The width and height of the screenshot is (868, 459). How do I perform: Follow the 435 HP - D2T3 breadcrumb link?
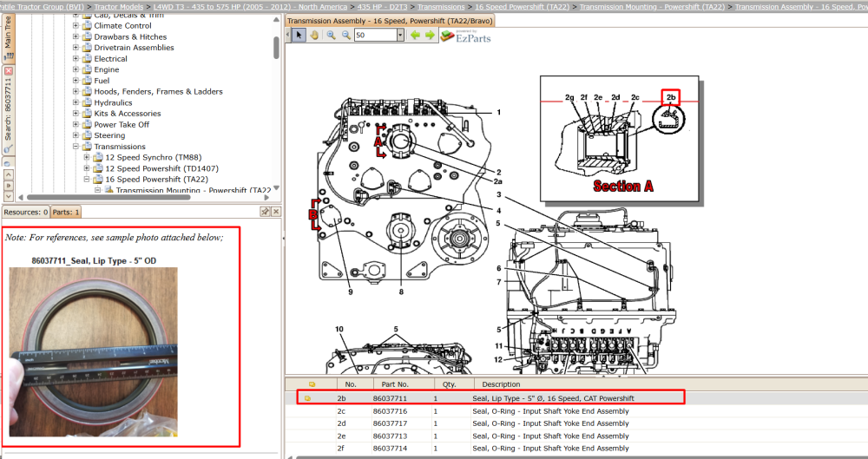(381, 7)
